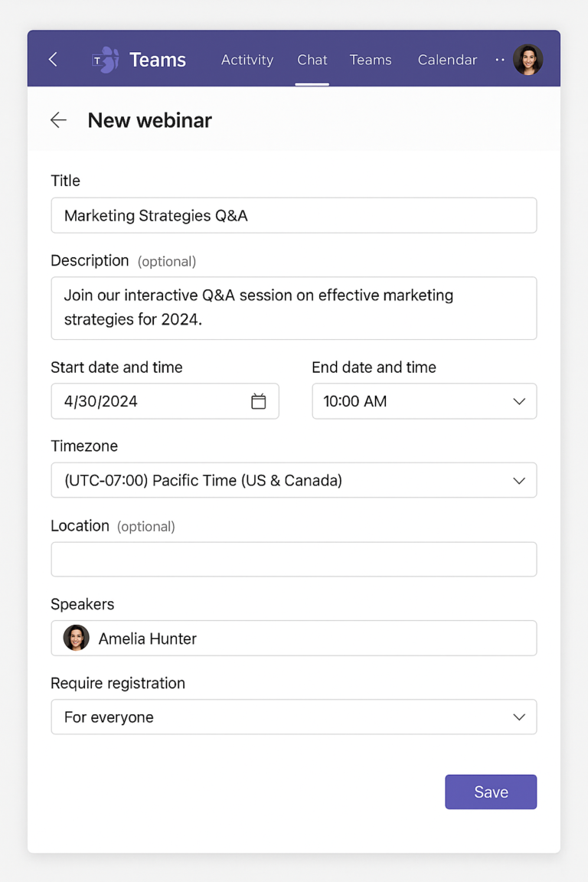Viewport: 588px width, 882px height.
Task: Open your profile avatar in the top bar
Action: [528, 59]
